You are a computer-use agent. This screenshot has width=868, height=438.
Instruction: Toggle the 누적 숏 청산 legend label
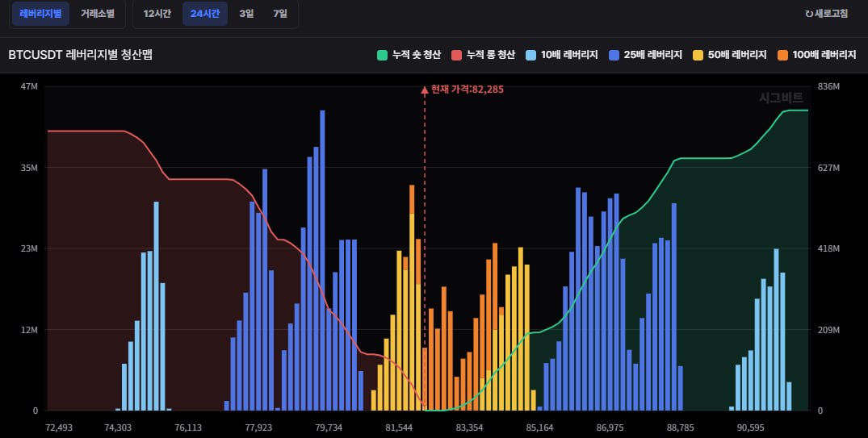(x=417, y=55)
